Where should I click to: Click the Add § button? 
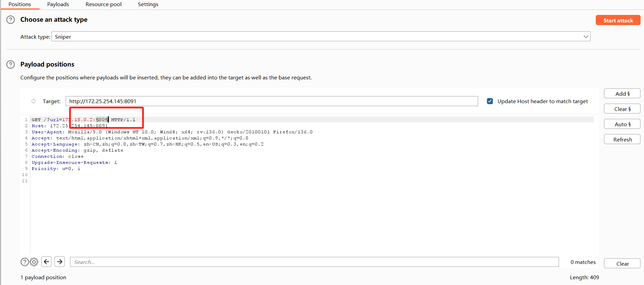tap(622, 94)
